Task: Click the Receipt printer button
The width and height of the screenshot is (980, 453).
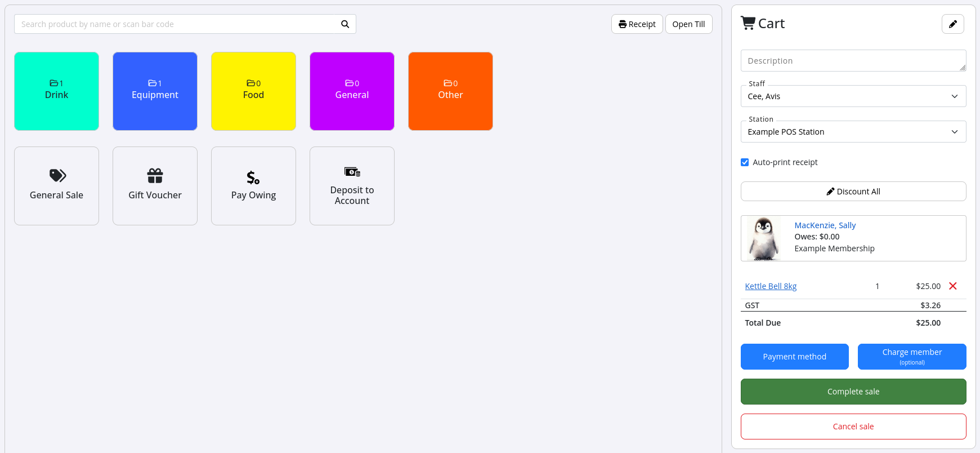Action: click(637, 24)
